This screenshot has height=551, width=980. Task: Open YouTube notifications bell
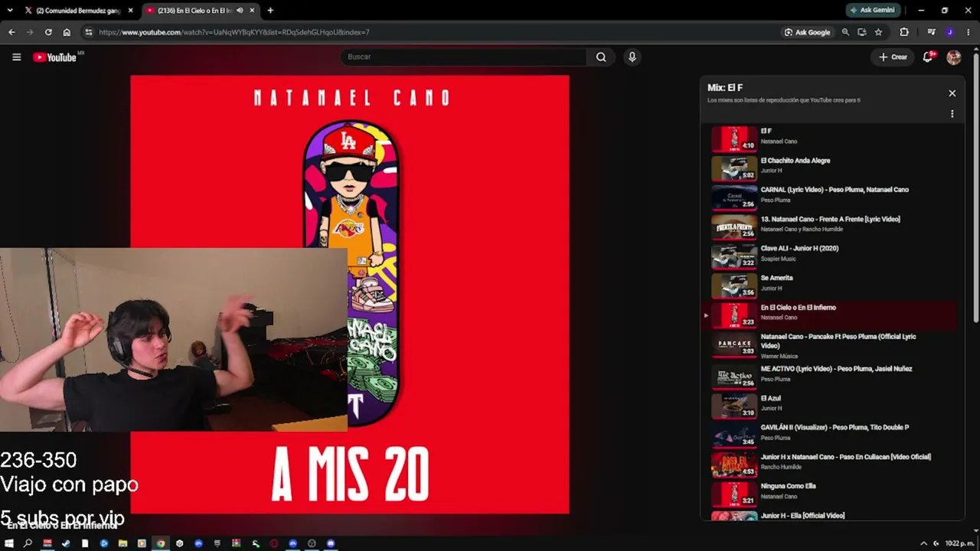click(x=928, y=57)
